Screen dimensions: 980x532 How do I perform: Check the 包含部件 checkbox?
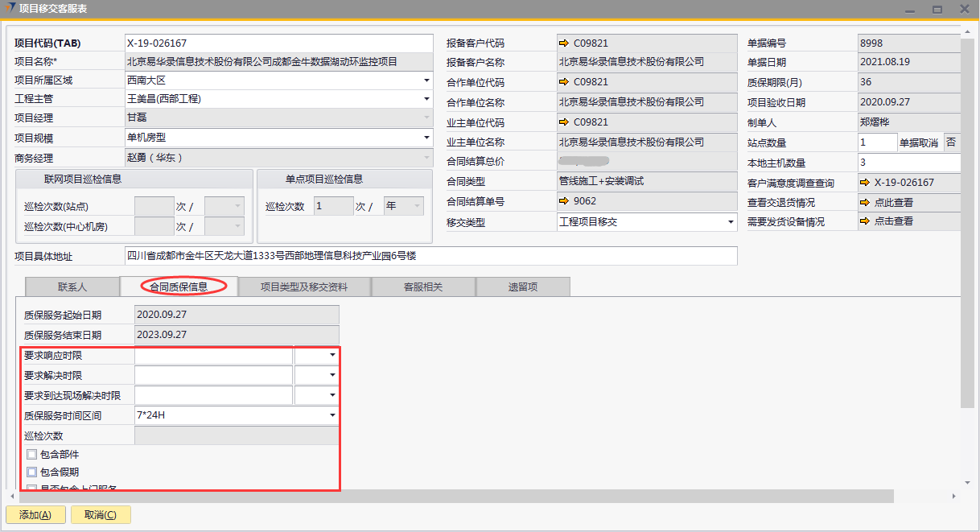click(32, 455)
